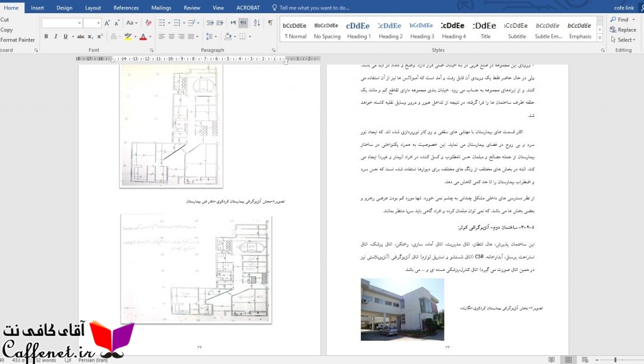Toggle underline formatting

tap(65, 36)
